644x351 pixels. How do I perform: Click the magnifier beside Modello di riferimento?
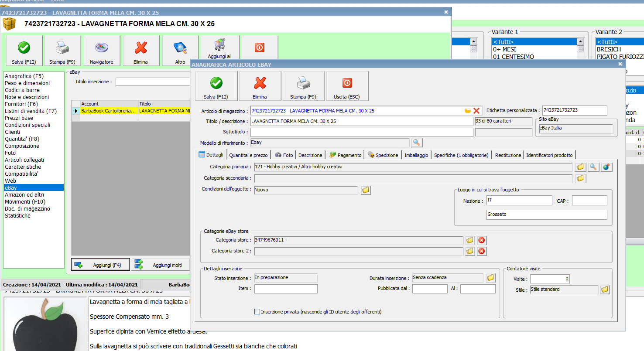(x=417, y=143)
